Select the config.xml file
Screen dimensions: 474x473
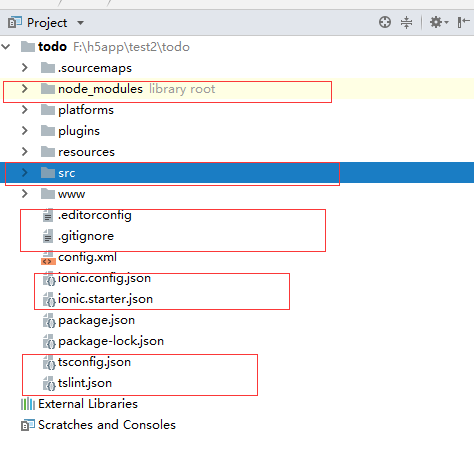[87, 257]
